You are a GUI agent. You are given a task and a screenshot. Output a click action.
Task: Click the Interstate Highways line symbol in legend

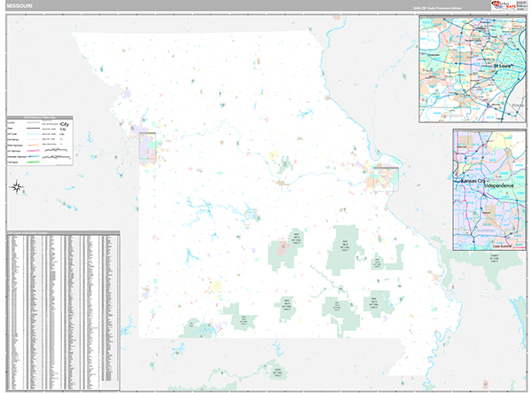click(x=35, y=156)
